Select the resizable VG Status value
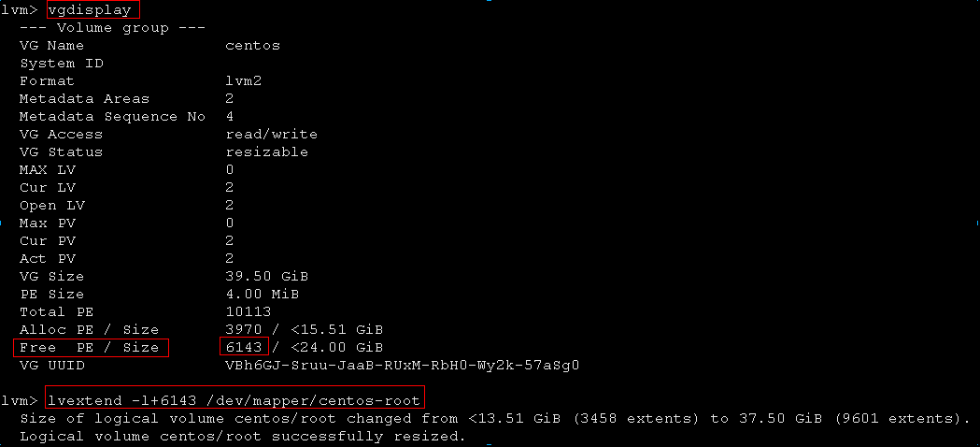980x447 pixels. tap(267, 152)
